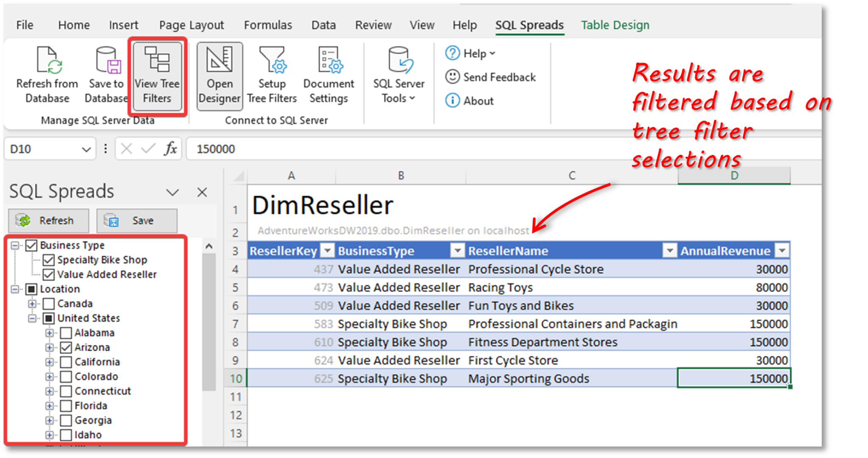868x458 pixels.
Task: Click the About info icon
Action: pos(452,101)
